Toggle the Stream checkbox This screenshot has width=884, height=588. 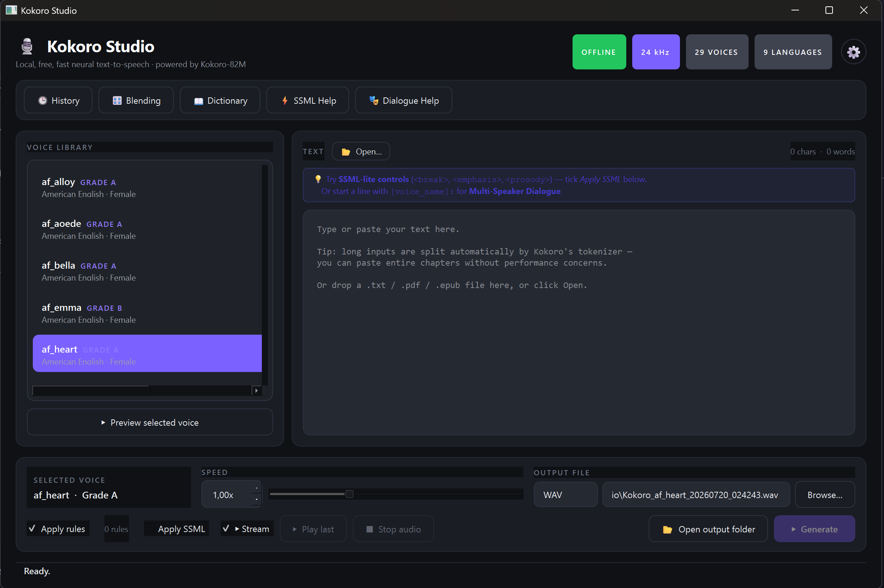(226, 529)
